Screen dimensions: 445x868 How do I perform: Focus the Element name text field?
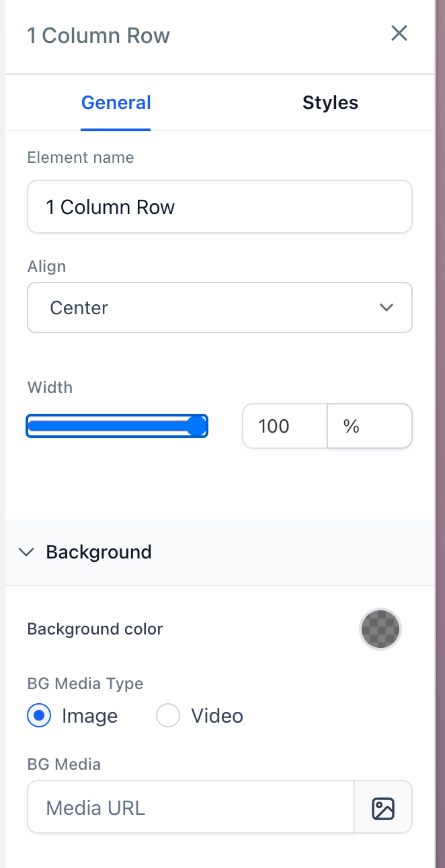point(219,207)
